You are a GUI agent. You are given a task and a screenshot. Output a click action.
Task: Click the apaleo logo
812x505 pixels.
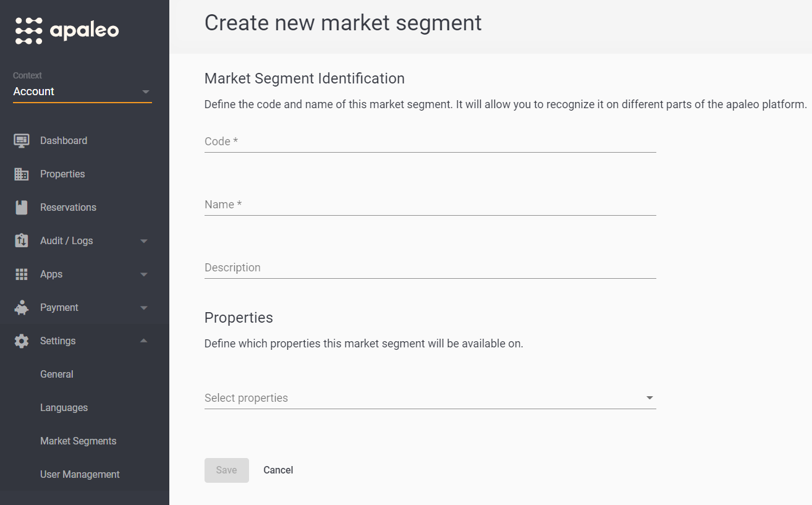click(x=67, y=30)
